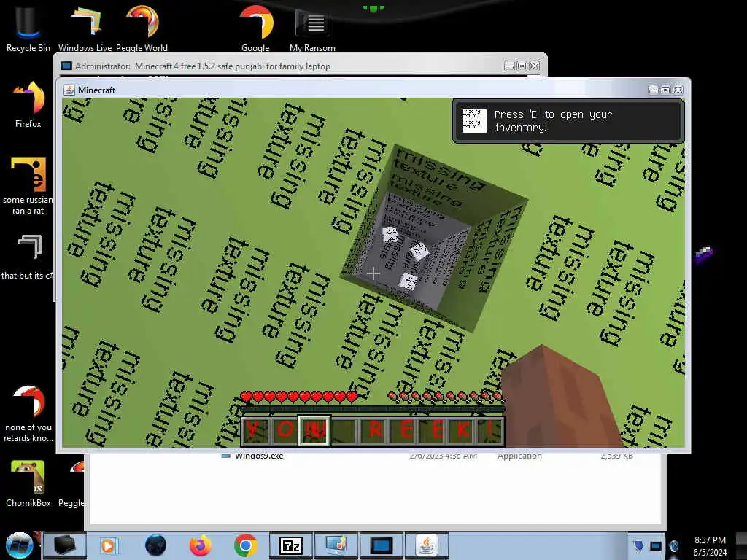Screen dimensions: 747x560
Task: Close the Administrator console window
Action: tap(534, 66)
